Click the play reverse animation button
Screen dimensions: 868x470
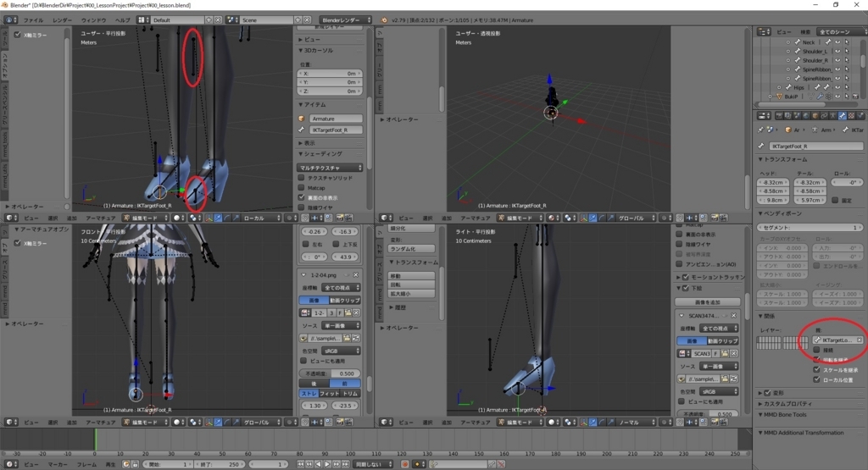319,464
